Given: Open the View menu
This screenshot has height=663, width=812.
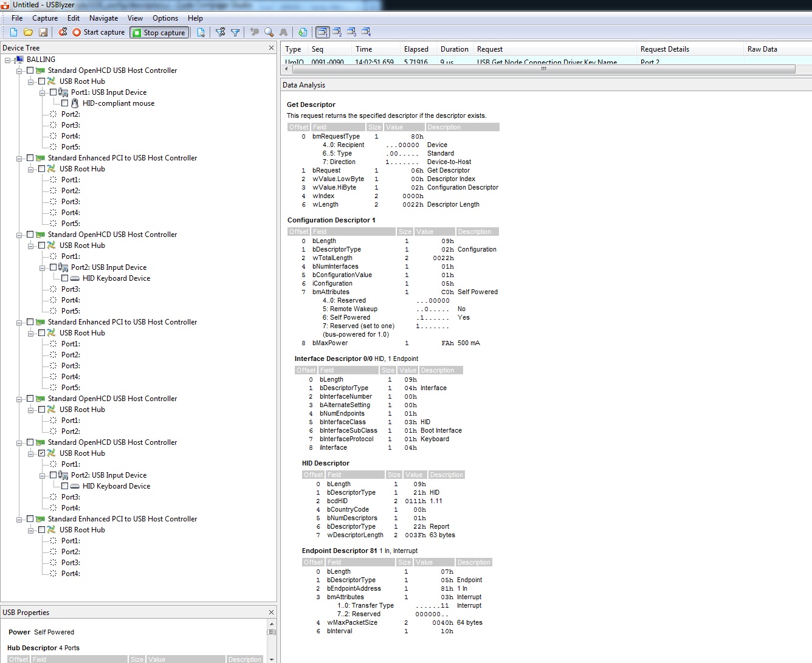Looking at the screenshot, I should (x=135, y=18).
